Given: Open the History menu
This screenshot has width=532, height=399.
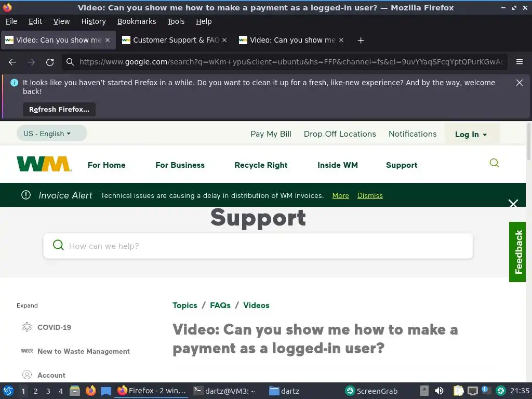Looking at the screenshot, I should click(x=94, y=21).
